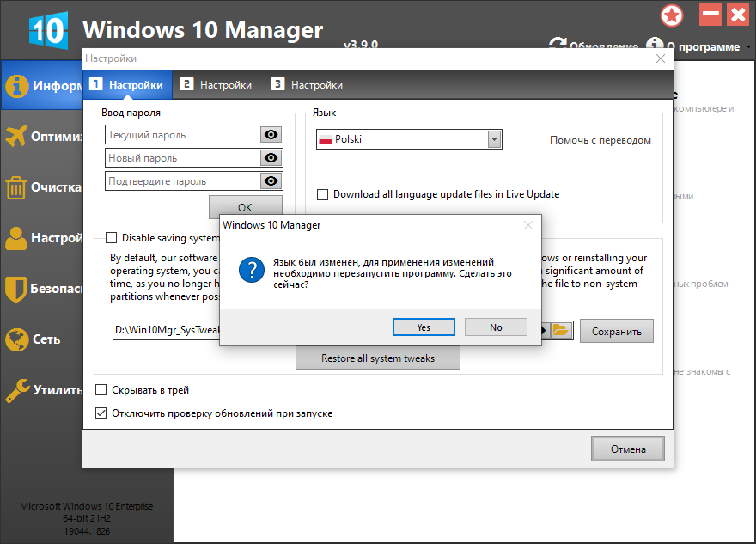This screenshot has width=756, height=544.
Task: Show the Новый пароль password with the eye icon
Action: pyautogui.click(x=271, y=158)
